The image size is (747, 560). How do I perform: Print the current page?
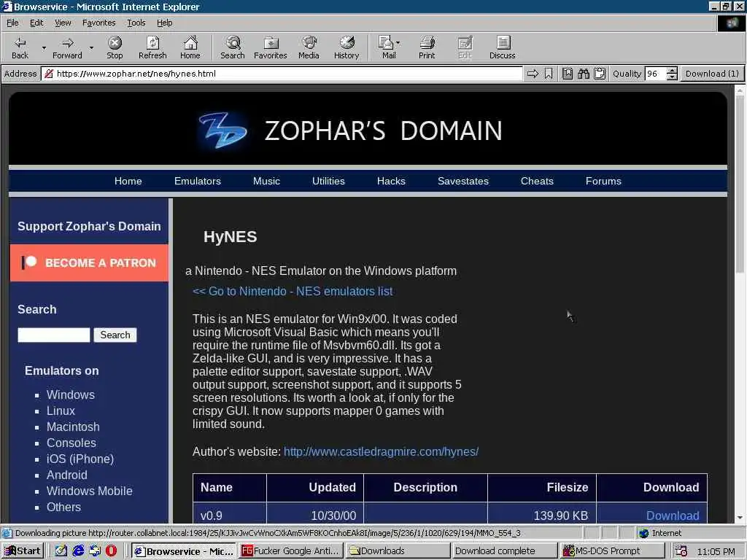(x=427, y=47)
